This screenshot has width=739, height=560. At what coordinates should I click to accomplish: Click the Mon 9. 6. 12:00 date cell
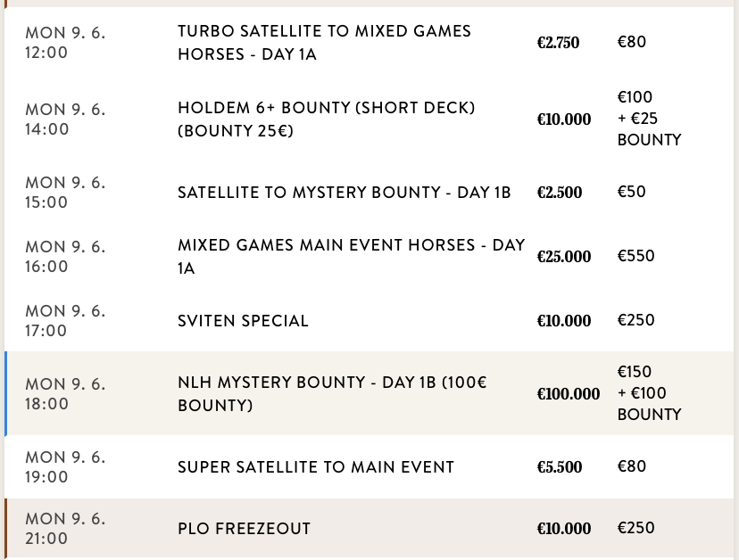pos(65,43)
